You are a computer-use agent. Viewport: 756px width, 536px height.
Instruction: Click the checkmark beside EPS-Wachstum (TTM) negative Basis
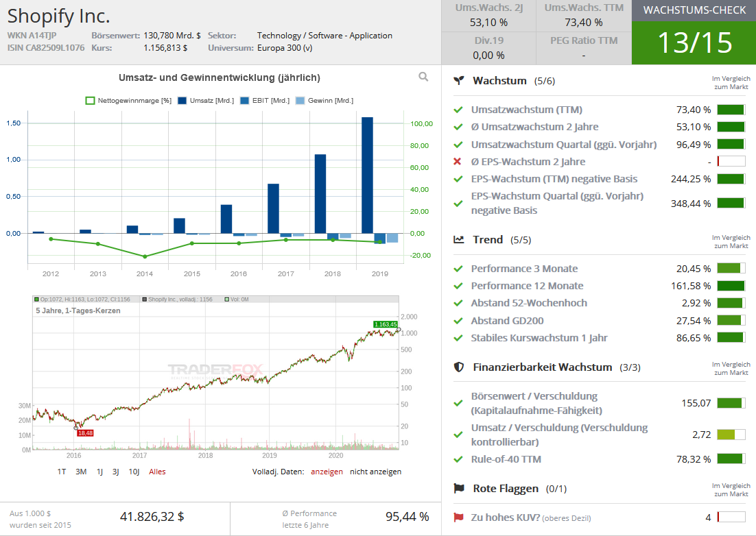(x=458, y=179)
